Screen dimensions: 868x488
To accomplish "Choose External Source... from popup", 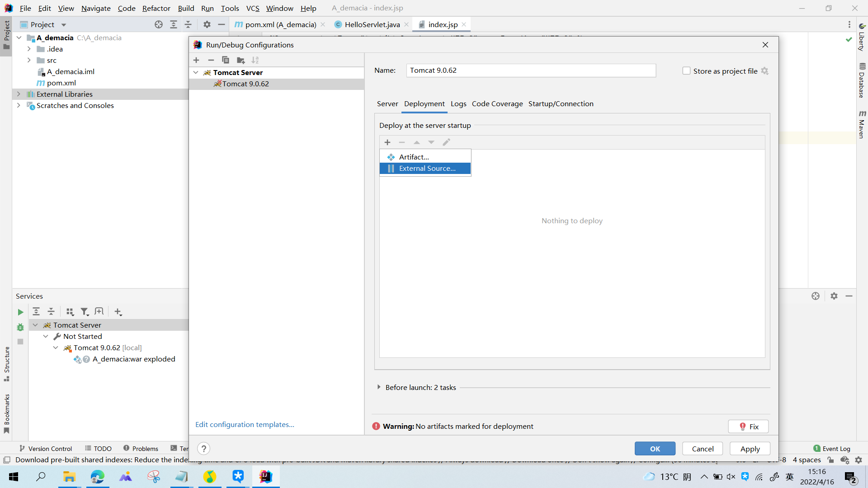I will [425, 168].
